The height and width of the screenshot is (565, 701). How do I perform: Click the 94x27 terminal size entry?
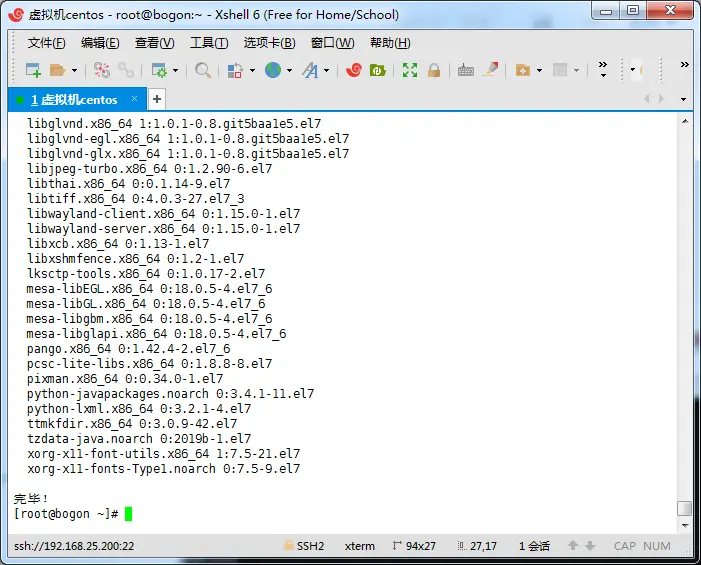tap(414, 546)
